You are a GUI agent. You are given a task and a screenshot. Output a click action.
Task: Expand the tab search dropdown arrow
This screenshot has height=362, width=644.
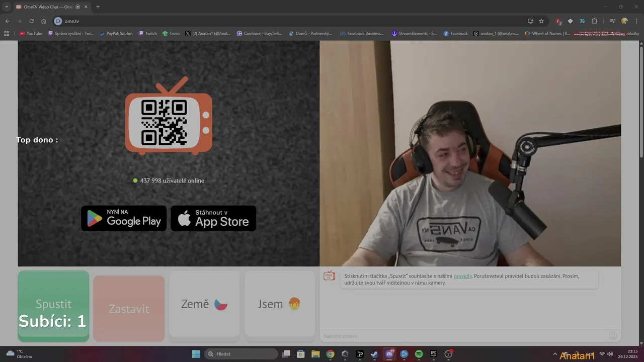pyautogui.click(x=7, y=7)
